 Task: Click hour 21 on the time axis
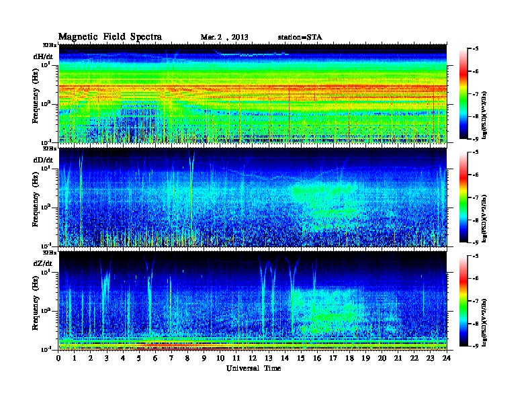398,359
